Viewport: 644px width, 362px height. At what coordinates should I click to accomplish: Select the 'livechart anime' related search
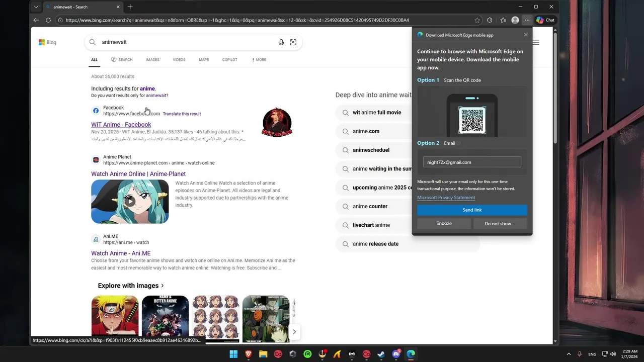pos(371,225)
